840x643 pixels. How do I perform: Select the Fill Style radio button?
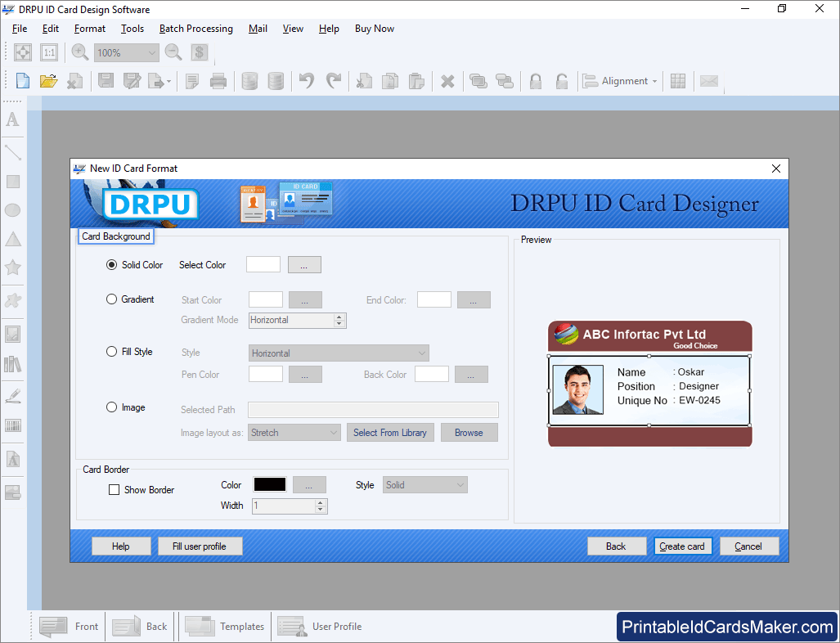(111, 352)
